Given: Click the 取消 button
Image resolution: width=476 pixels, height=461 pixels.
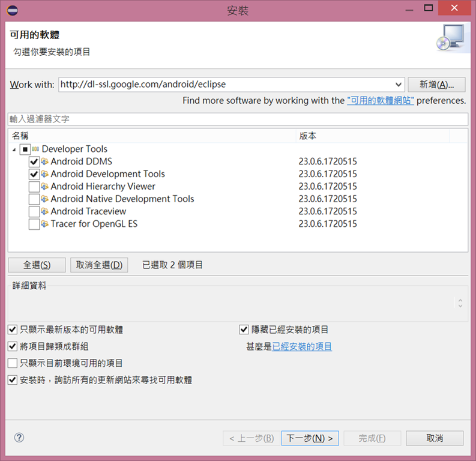Looking at the screenshot, I should (435, 438).
